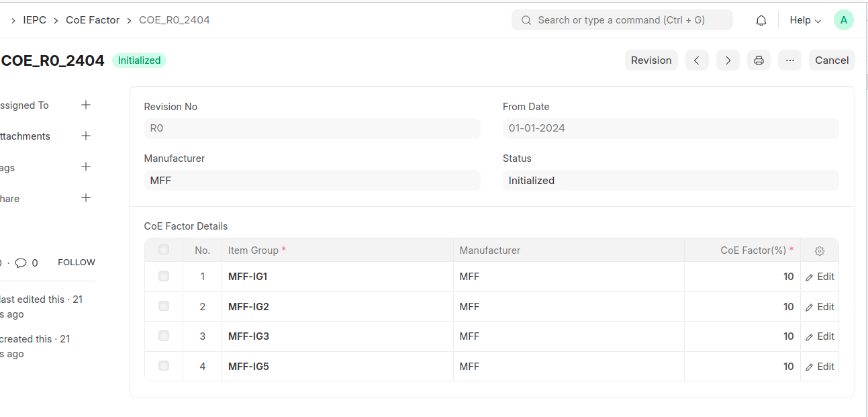Click the notification bell icon
Image resolution: width=868 pixels, height=417 pixels.
click(761, 19)
